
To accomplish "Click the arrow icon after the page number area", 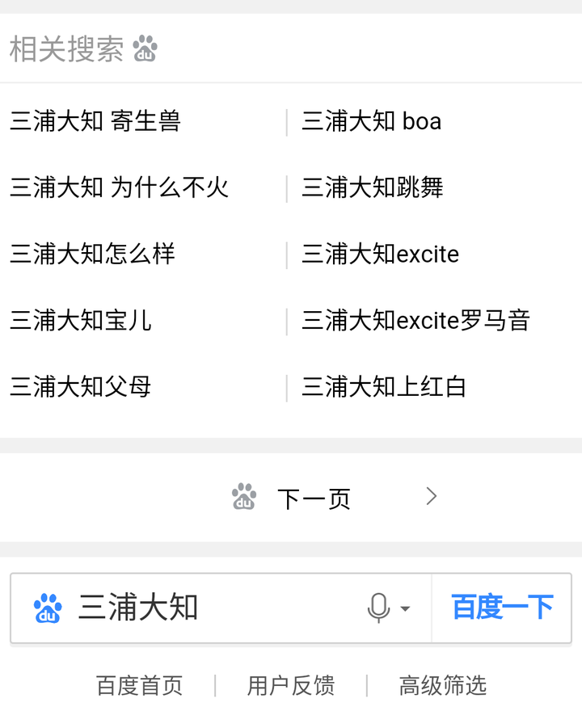I will (431, 496).
